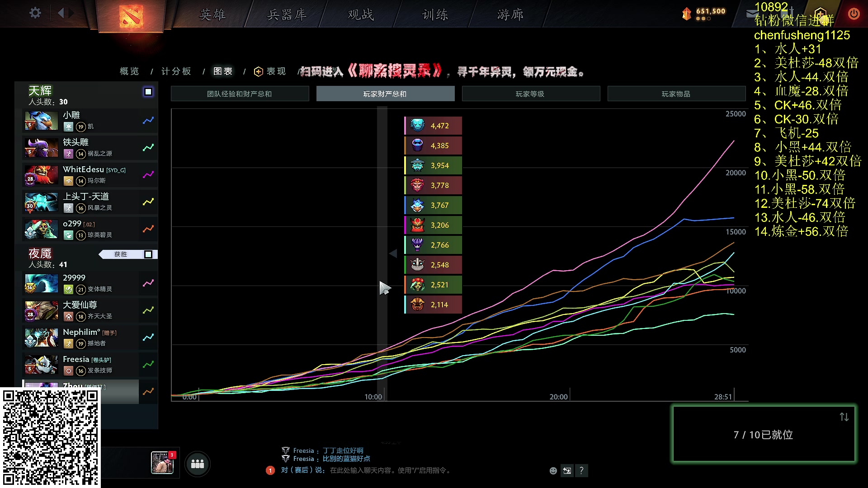Click the 4,385 net worth tooltip row

click(433, 145)
